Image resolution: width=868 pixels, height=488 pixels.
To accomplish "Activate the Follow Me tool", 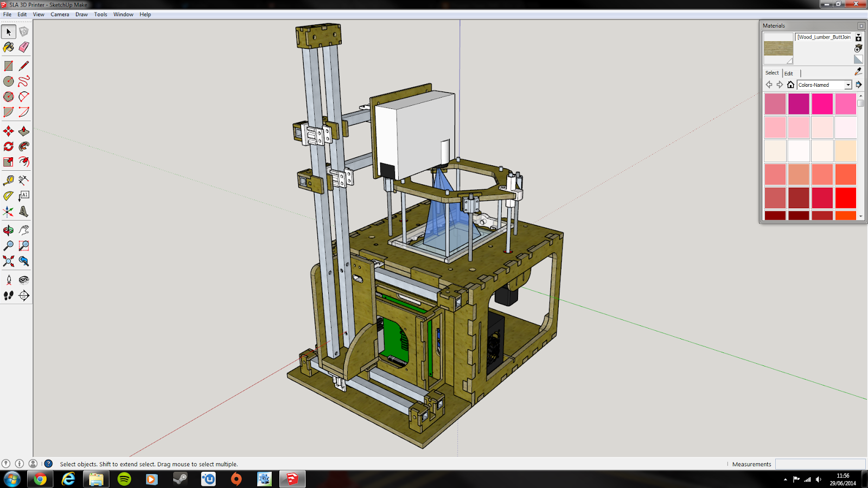I will (x=24, y=146).
